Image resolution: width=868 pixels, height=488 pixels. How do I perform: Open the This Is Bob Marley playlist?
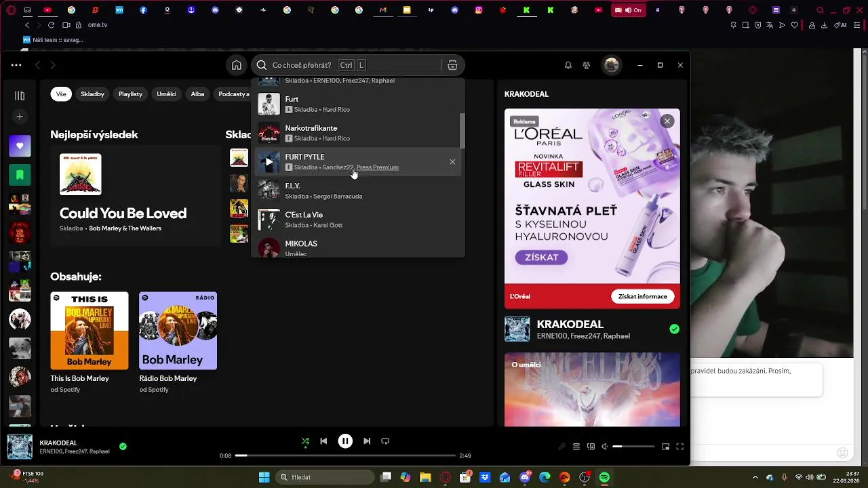pos(90,342)
